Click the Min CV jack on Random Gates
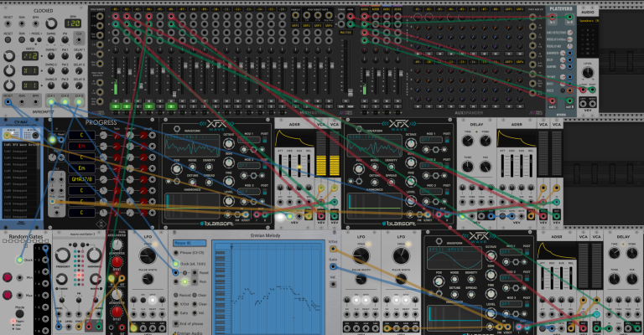 click(x=19, y=277)
